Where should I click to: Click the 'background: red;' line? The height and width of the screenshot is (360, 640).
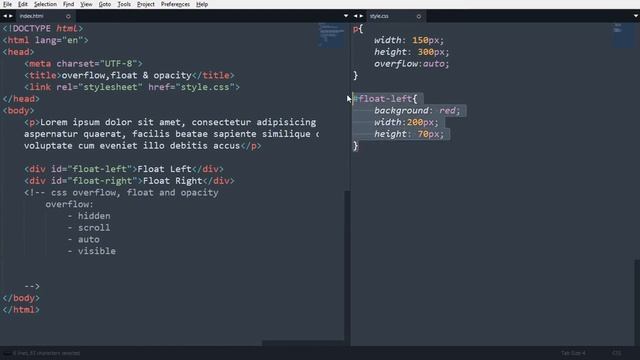click(417, 111)
